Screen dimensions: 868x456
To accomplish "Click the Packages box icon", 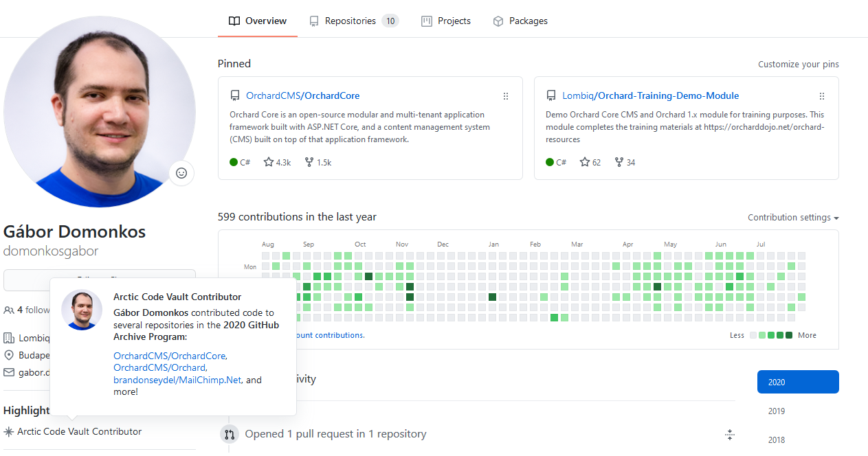I will (x=498, y=21).
